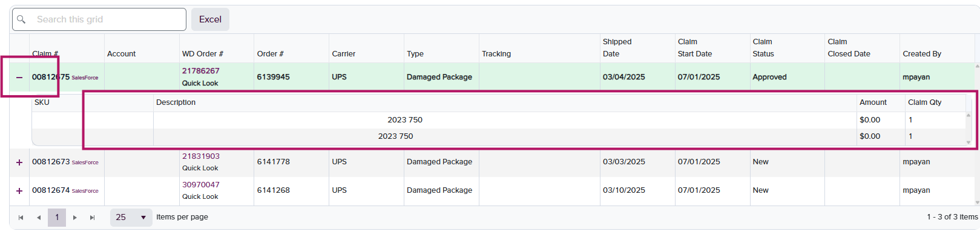Expand claim 00812673 row
This screenshot has height=234, width=980.
coord(19,162)
